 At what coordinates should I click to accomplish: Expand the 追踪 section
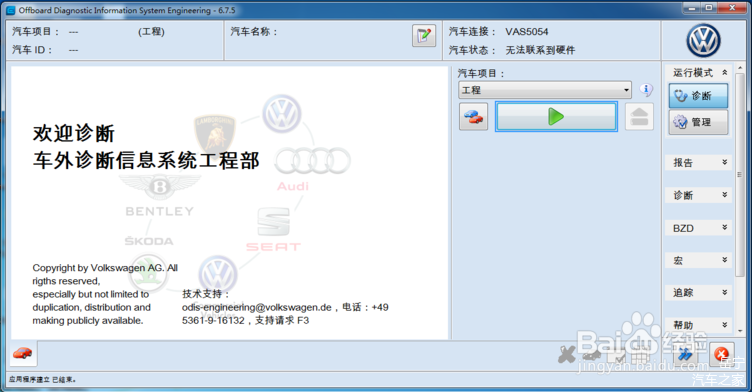[698, 293]
